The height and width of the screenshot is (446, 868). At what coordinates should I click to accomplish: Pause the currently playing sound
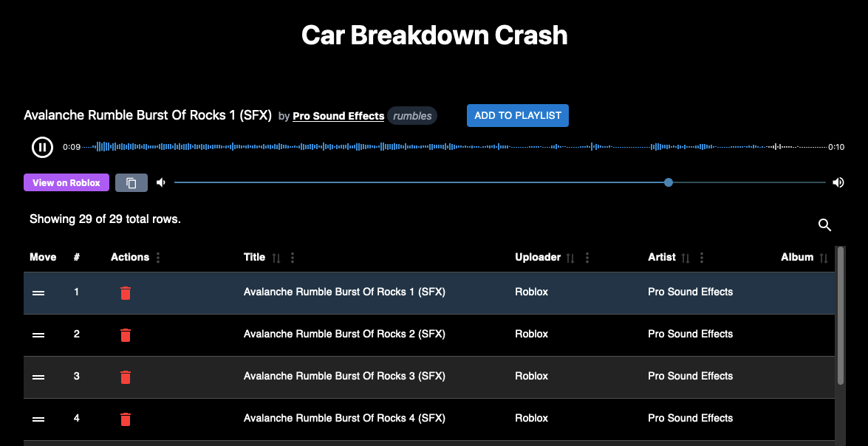(x=42, y=147)
